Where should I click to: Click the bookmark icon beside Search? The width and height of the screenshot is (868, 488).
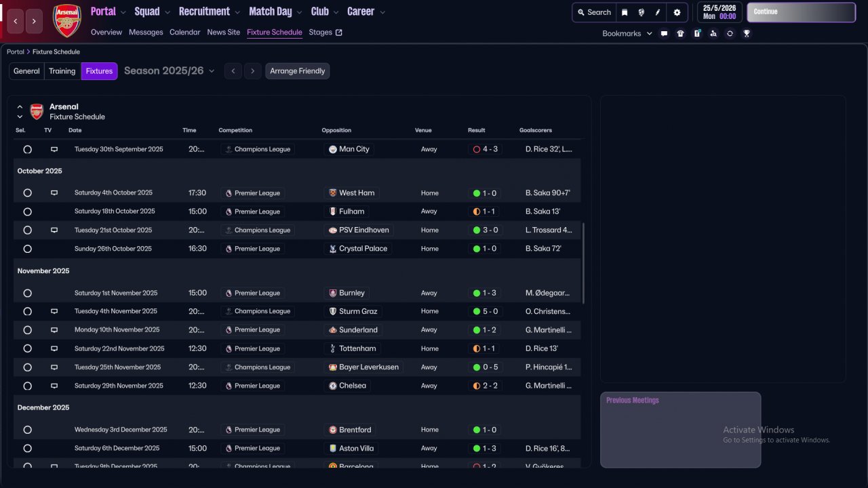[625, 12]
